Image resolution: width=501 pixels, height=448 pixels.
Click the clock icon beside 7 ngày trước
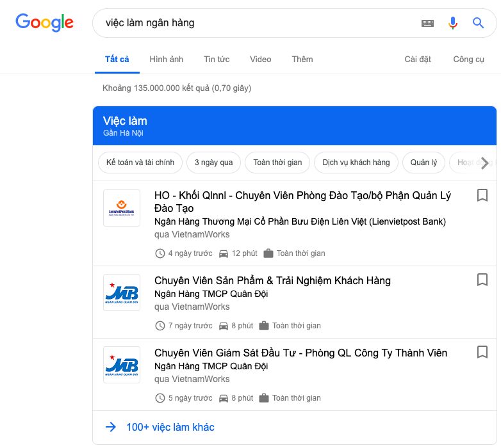(x=160, y=326)
